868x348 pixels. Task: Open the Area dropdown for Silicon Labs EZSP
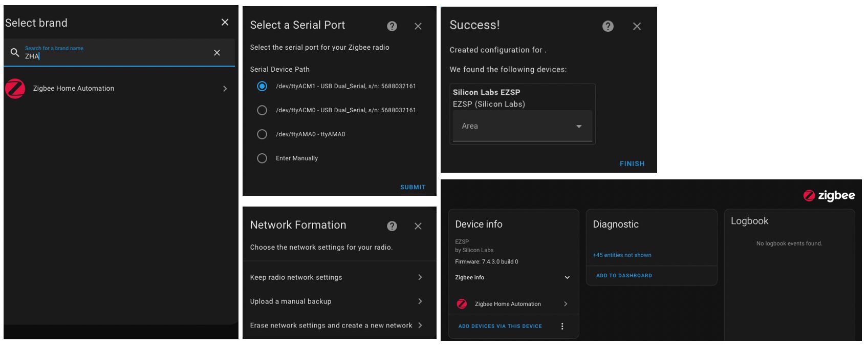pyautogui.click(x=523, y=126)
